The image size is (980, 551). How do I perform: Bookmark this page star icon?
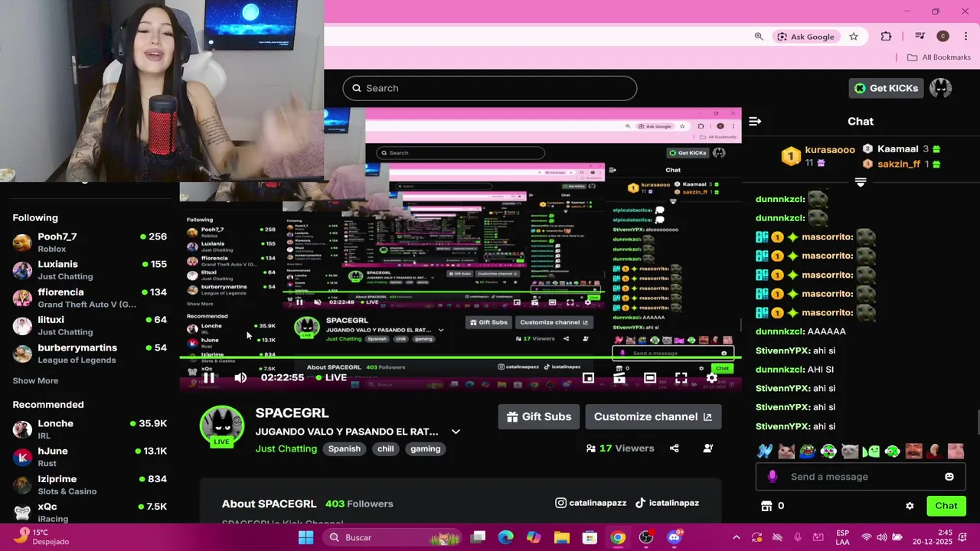coord(854,37)
